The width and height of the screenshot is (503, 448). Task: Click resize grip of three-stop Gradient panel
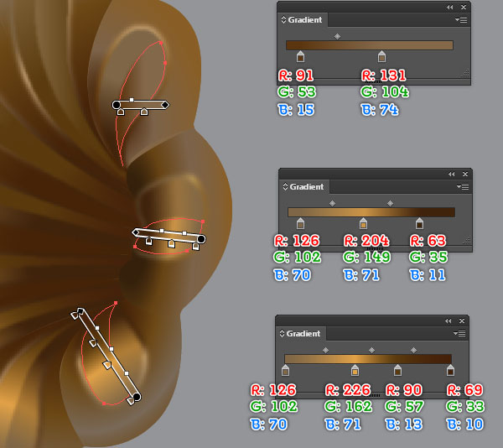pyautogui.click(x=467, y=241)
